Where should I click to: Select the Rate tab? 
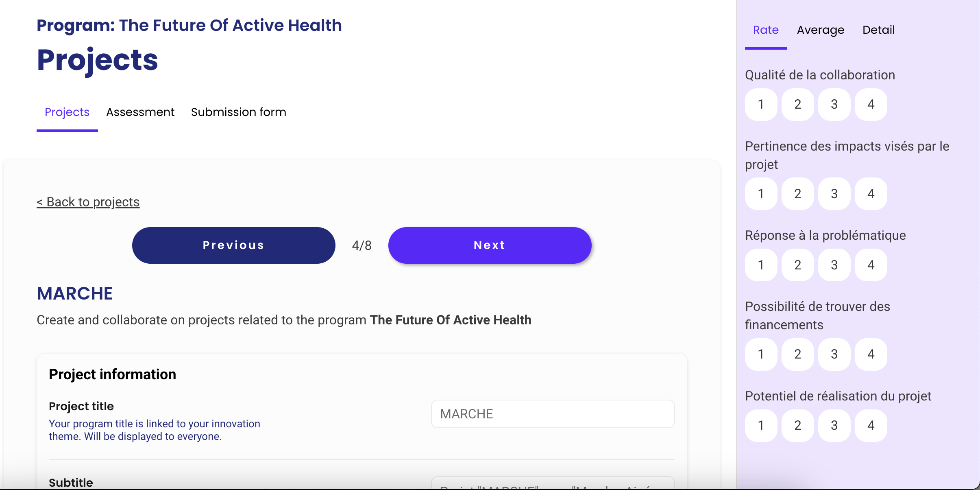click(766, 30)
